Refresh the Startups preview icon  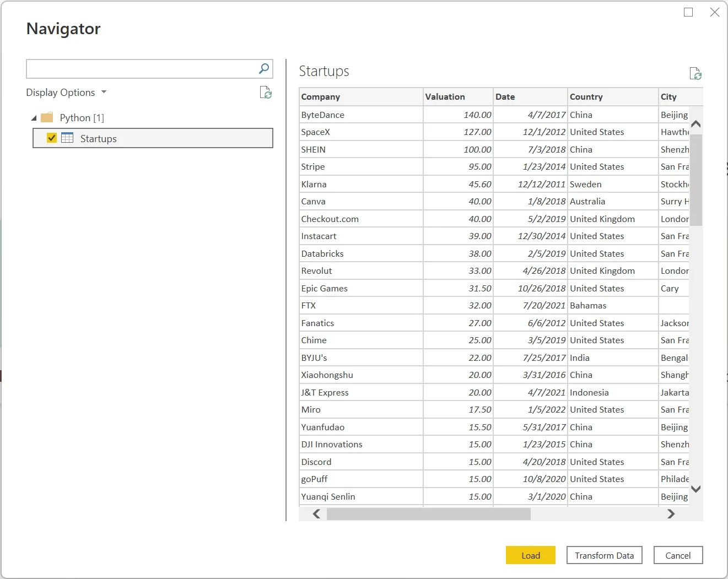pos(695,73)
